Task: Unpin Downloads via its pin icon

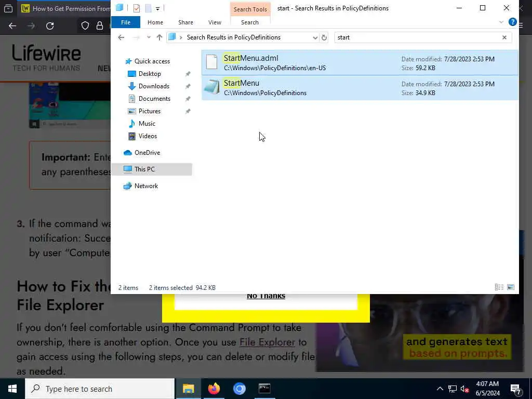Action: coord(188,87)
